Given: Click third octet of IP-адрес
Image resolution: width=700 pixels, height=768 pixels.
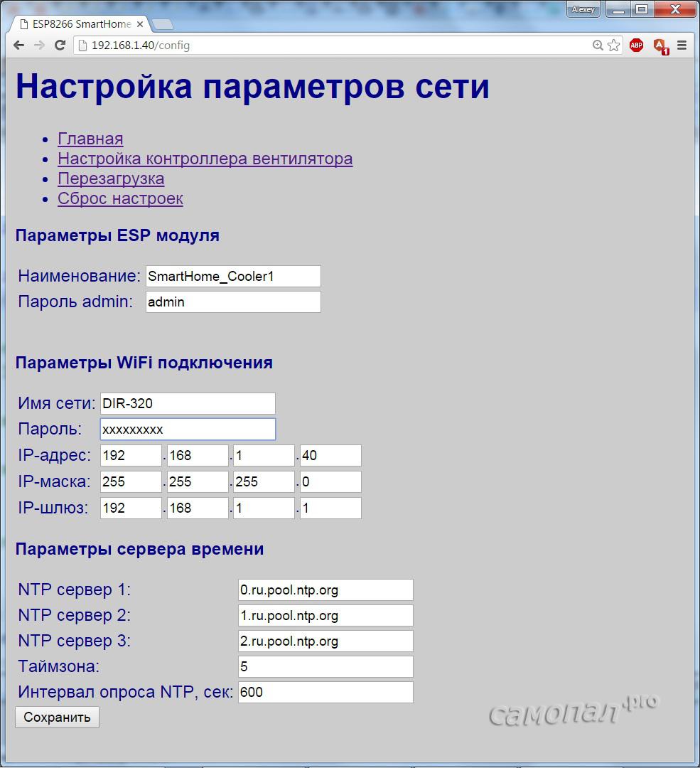Looking at the screenshot, I should click(x=264, y=456).
